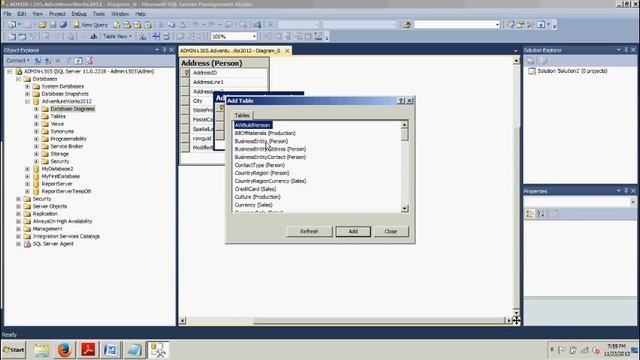The image size is (640, 360).
Task: Close the Diagram_0 document tab
Action: coord(287,51)
